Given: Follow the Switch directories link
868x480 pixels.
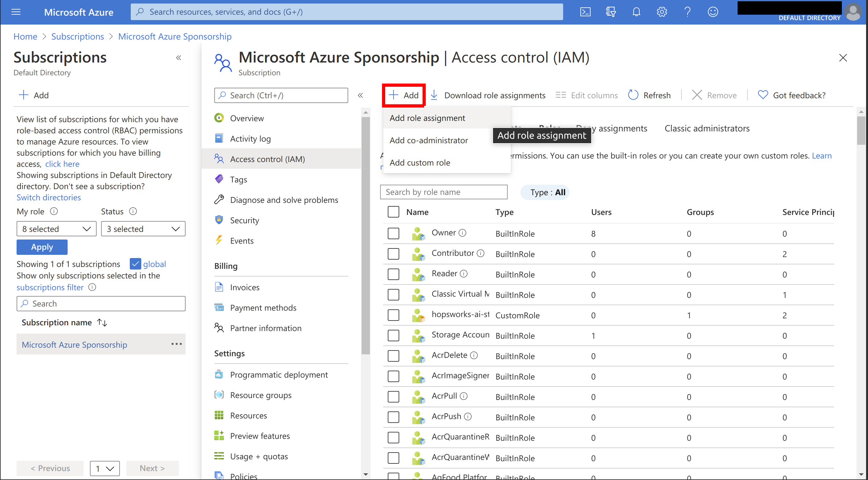Looking at the screenshot, I should (x=48, y=197).
